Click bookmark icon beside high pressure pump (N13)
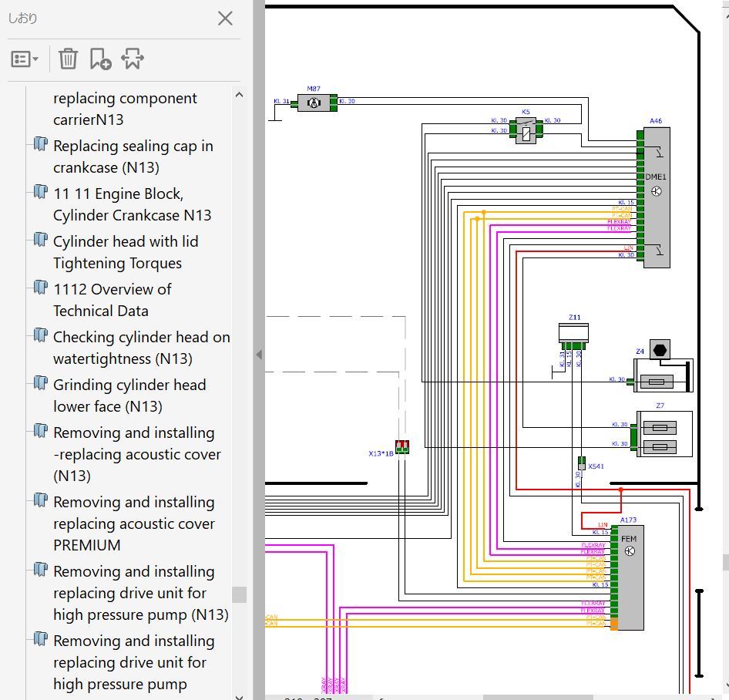The image size is (729, 700). tap(40, 569)
